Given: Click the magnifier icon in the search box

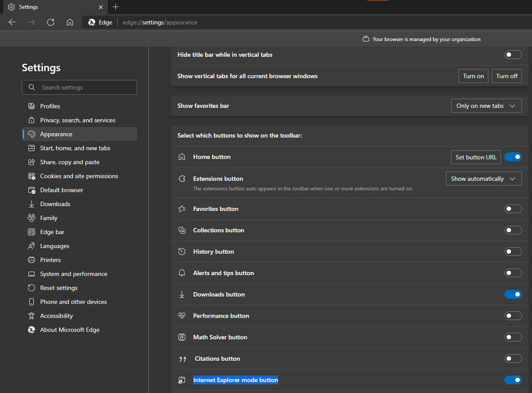Looking at the screenshot, I should [32, 87].
